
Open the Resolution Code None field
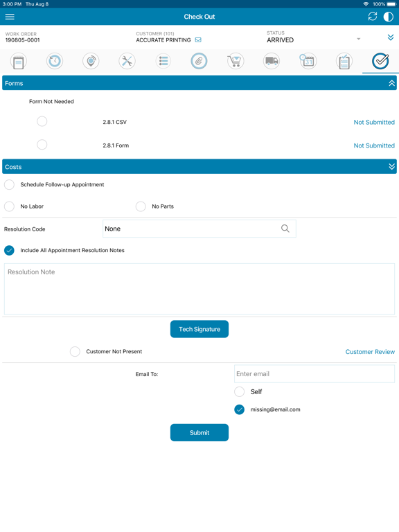tap(199, 229)
